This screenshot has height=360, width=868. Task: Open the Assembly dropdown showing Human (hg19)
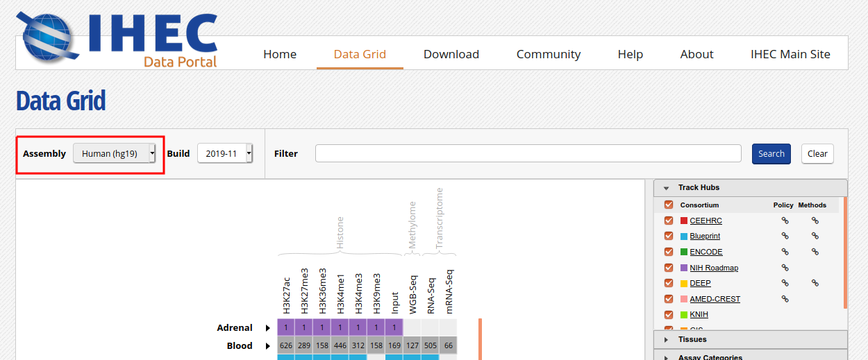click(x=115, y=153)
